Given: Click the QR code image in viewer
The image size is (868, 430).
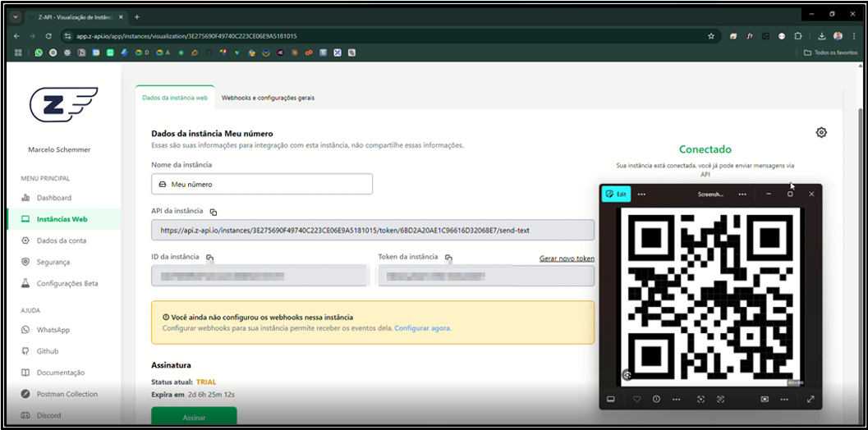Looking at the screenshot, I should pos(711,297).
